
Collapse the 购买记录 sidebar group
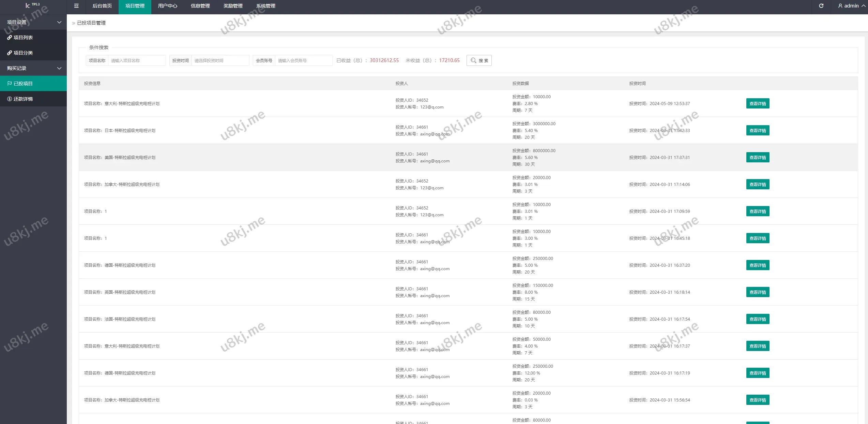tap(59, 68)
